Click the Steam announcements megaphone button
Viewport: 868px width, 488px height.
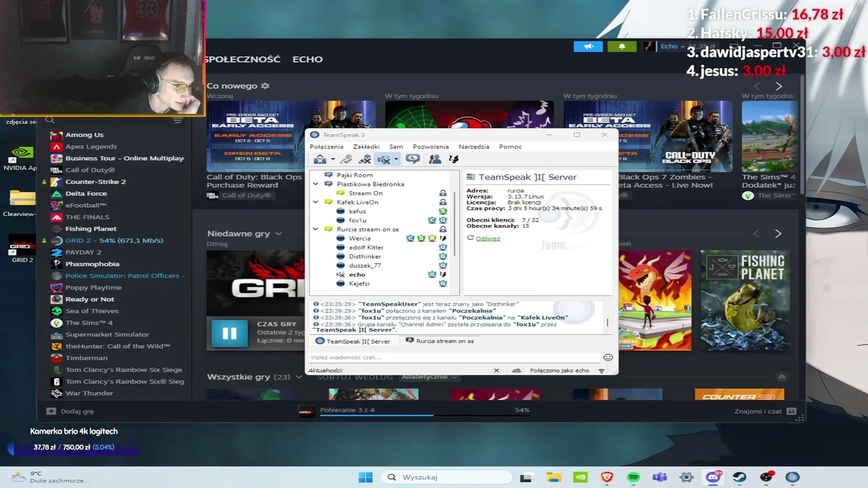588,46
